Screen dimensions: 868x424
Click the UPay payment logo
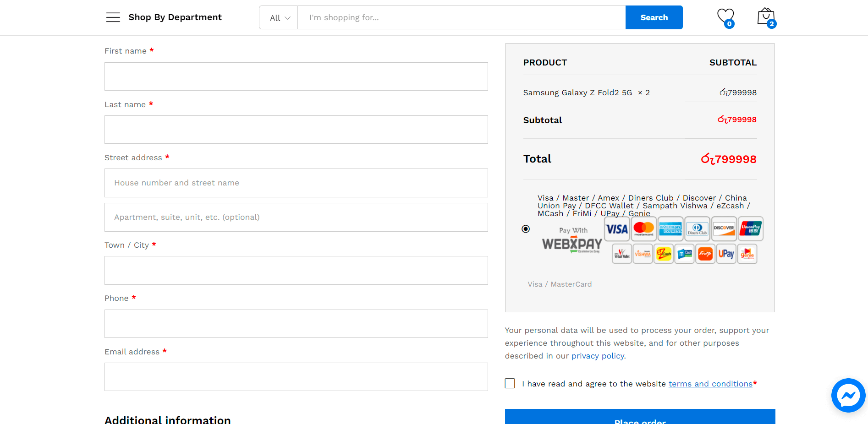coord(726,254)
